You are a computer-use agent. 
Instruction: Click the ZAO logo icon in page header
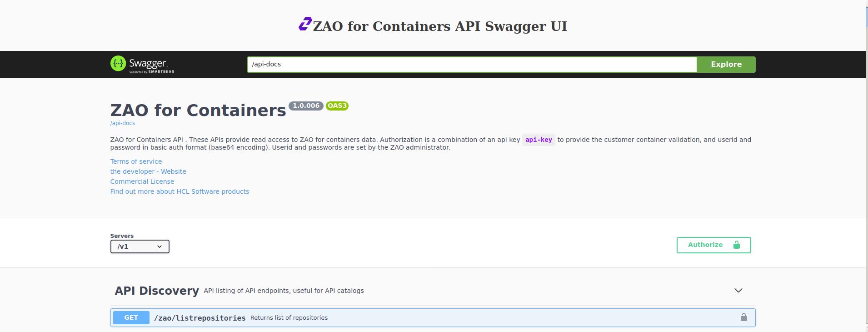(x=305, y=24)
